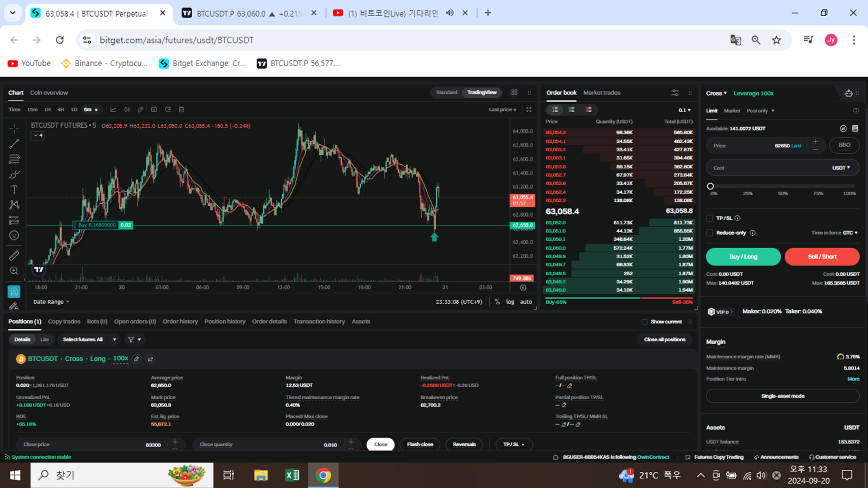Open the 0.1 depth precision dropdown
Image resolution: width=868 pixels, height=488 pixels.
point(685,110)
